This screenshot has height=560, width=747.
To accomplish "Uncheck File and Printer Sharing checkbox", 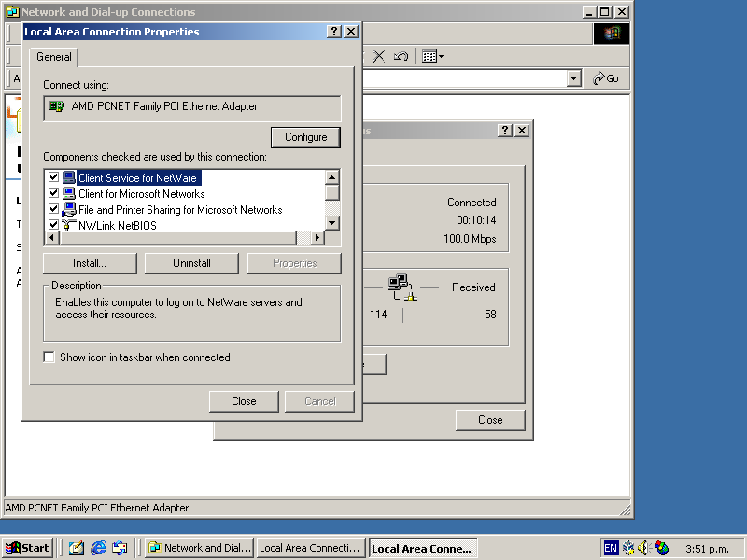I will click(x=54, y=208).
